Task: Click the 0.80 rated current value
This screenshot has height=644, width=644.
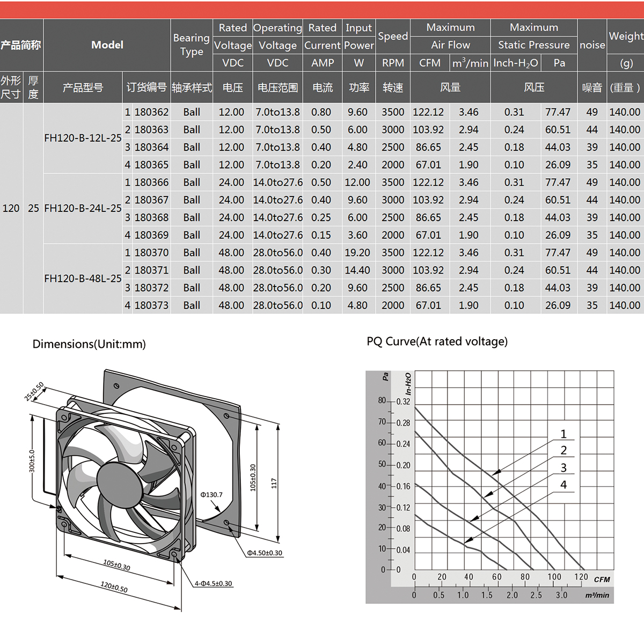Action: point(321,112)
